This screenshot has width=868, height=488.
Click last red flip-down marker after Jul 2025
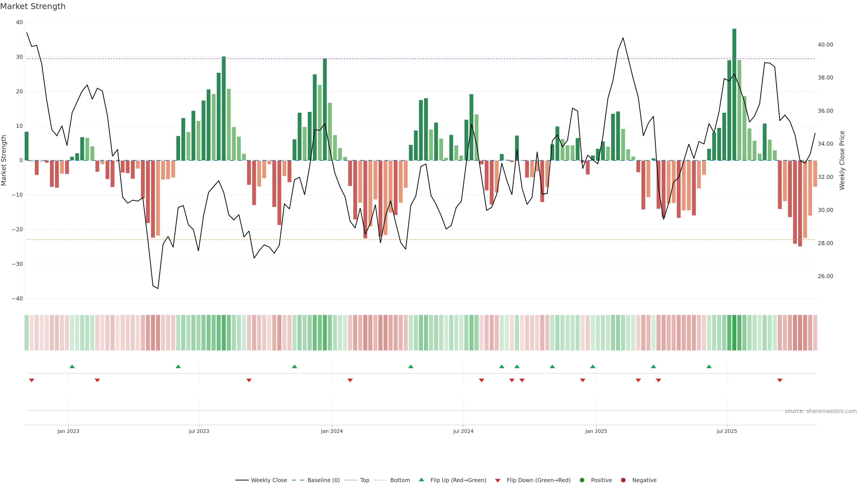coord(780,380)
